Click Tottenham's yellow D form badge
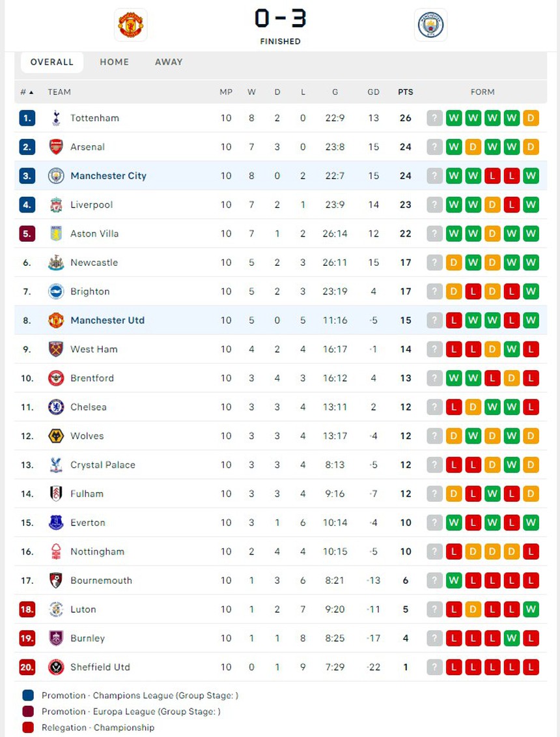 point(531,118)
